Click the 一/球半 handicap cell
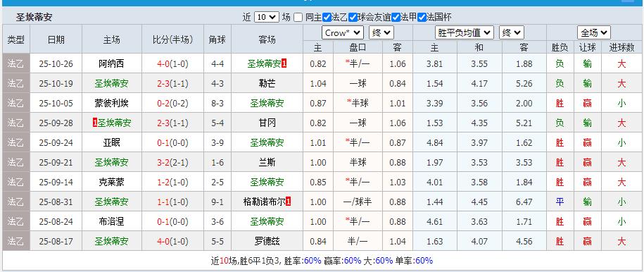 [358, 202]
